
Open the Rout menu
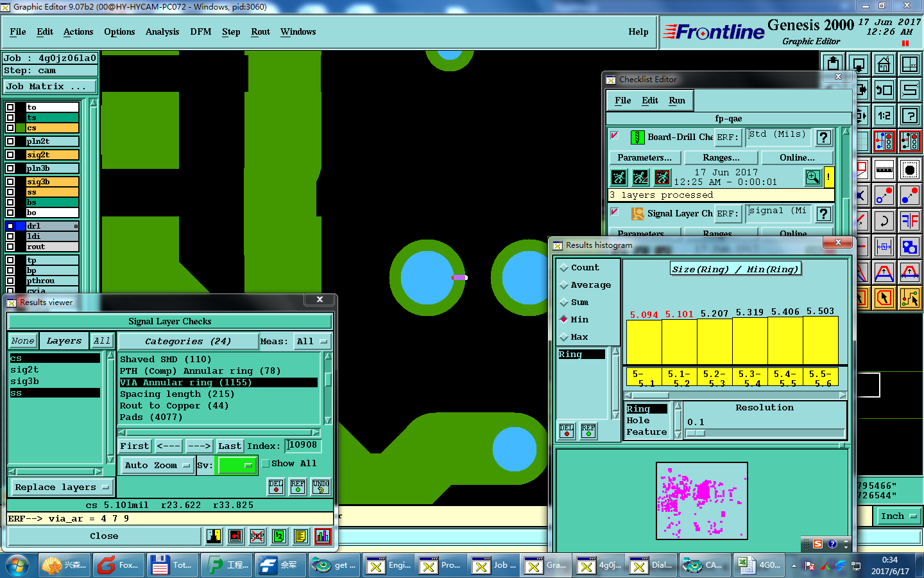point(261,31)
